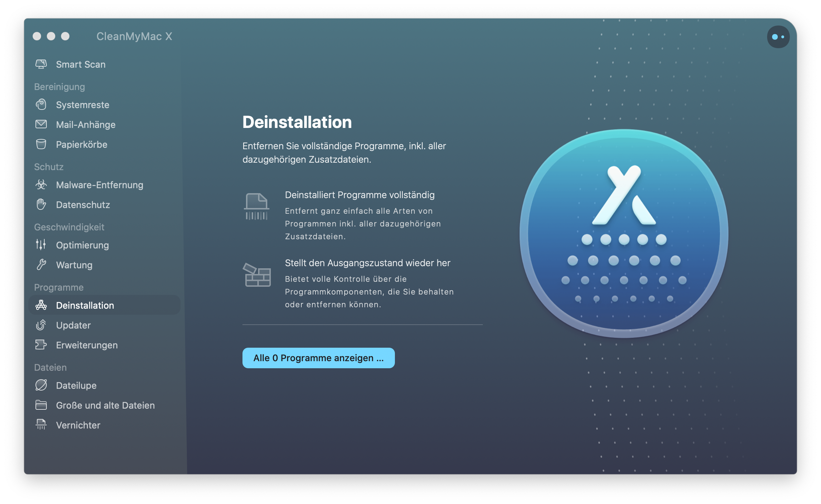This screenshot has height=504, width=821.
Task: Minimize the CleanMyMac X window
Action: click(x=51, y=36)
